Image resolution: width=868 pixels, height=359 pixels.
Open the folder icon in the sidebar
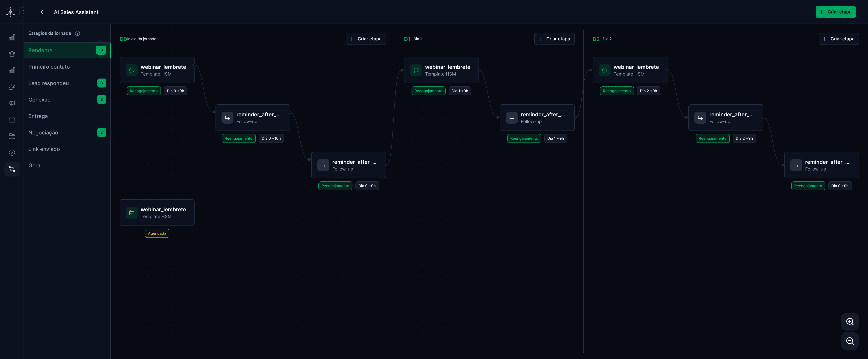tap(12, 136)
